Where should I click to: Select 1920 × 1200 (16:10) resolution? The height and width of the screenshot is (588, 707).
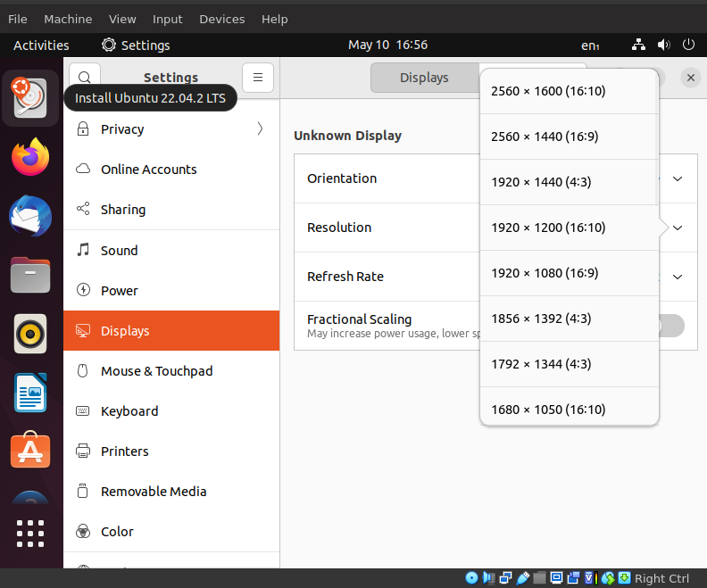point(569,228)
